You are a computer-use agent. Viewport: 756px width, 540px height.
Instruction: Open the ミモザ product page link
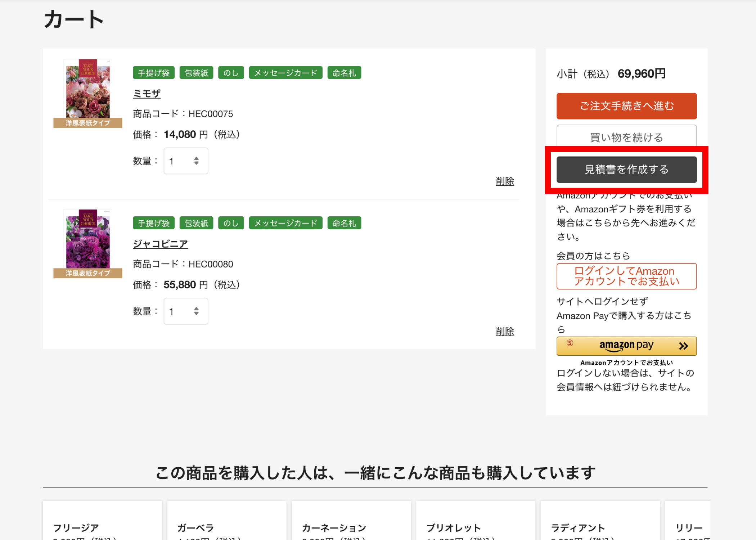[x=146, y=93]
